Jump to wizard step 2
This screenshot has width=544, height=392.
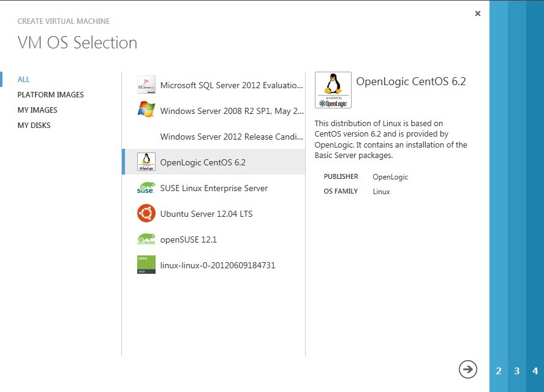point(499,371)
